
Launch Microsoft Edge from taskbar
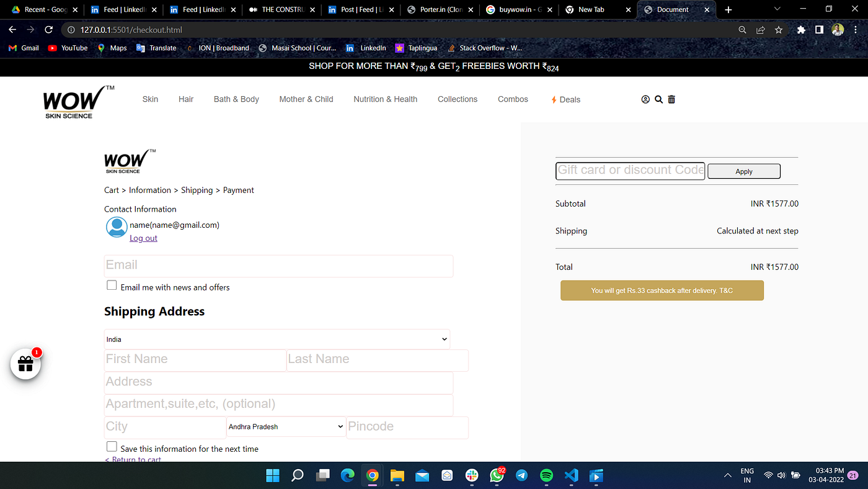click(347, 476)
